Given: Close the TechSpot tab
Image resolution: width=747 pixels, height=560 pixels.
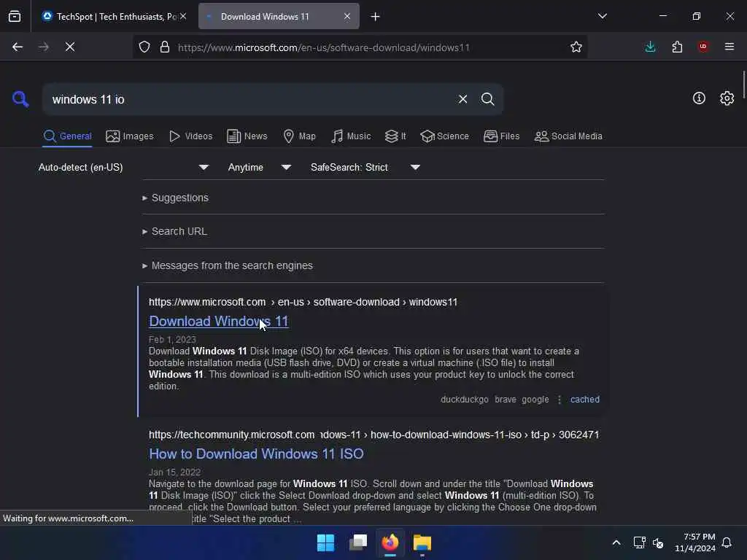Looking at the screenshot, I should point(183,16).
